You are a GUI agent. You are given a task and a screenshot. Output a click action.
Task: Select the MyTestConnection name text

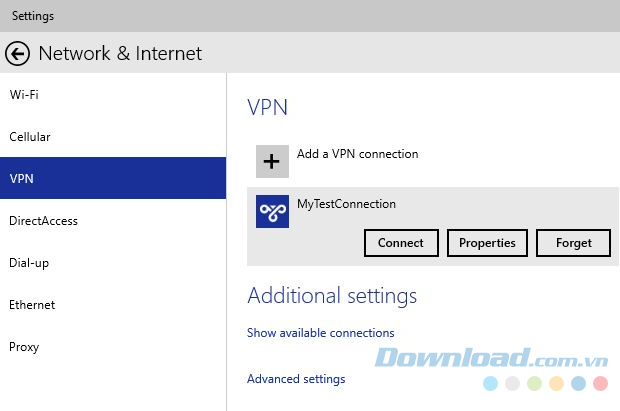click(346, 204)
